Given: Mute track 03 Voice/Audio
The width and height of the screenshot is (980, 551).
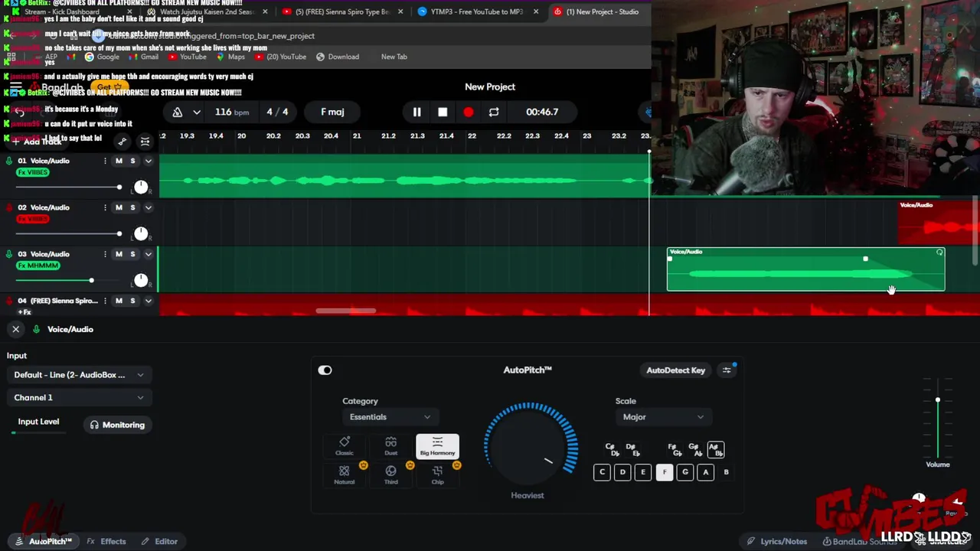Looking at the screenshot, I should point(119,254).
